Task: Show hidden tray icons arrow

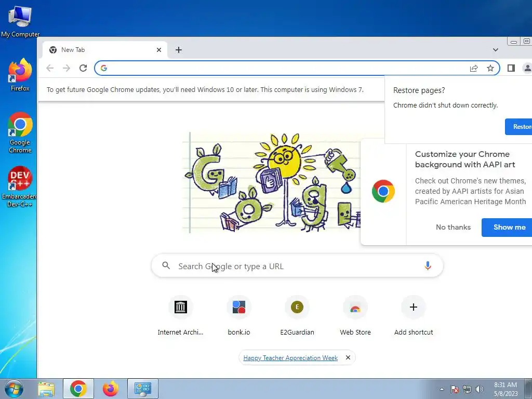Action: (x=442, y=389)
